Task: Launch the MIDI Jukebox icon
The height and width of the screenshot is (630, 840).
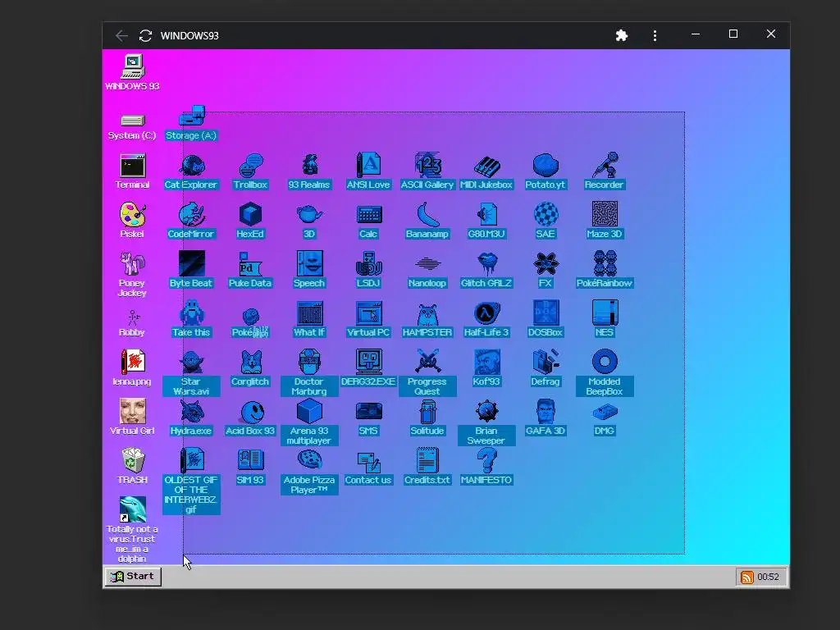Action: pos(486,166)
